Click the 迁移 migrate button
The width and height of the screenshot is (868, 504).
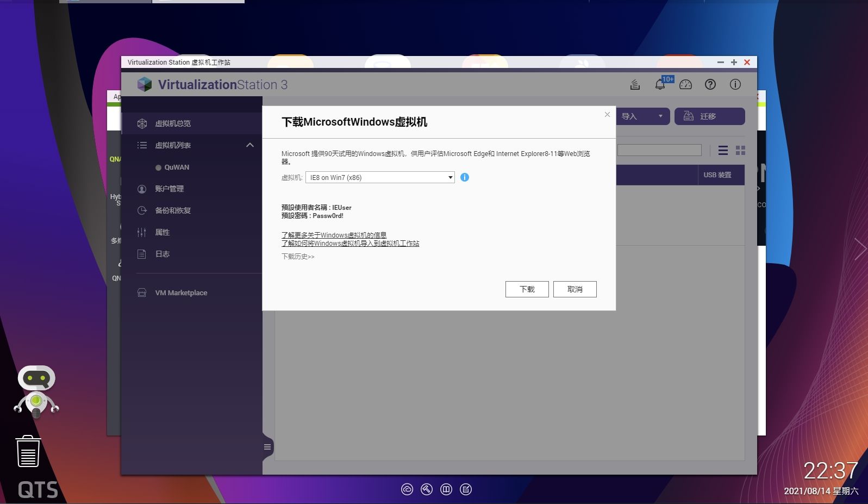709,116
